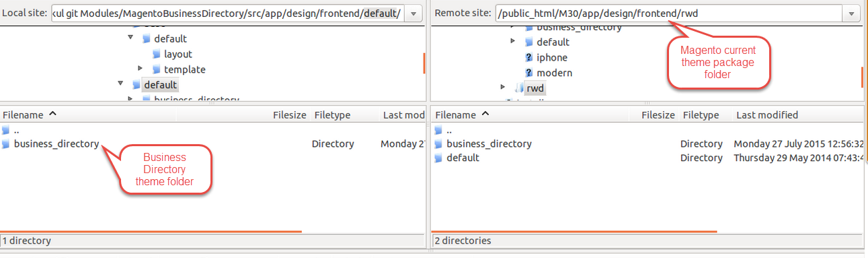868x258 pixels.
Task: Select the upper default folder in local tree
Action: [x=170, y=38]
